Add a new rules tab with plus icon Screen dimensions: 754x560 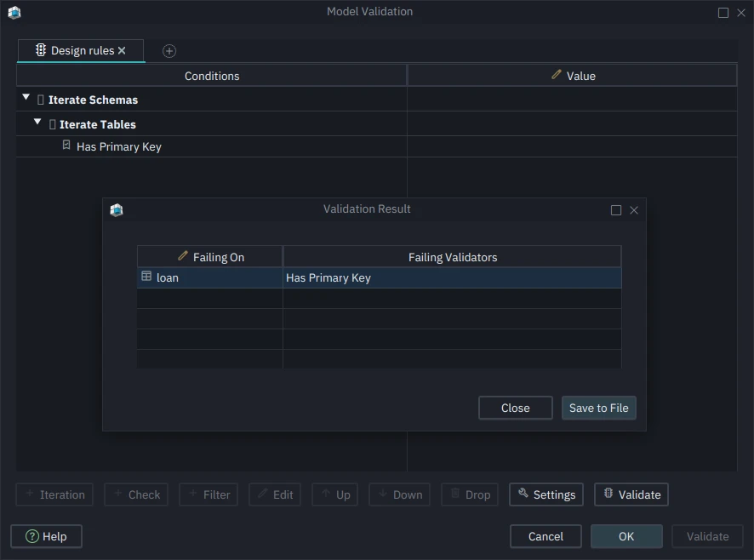(169, 51)
